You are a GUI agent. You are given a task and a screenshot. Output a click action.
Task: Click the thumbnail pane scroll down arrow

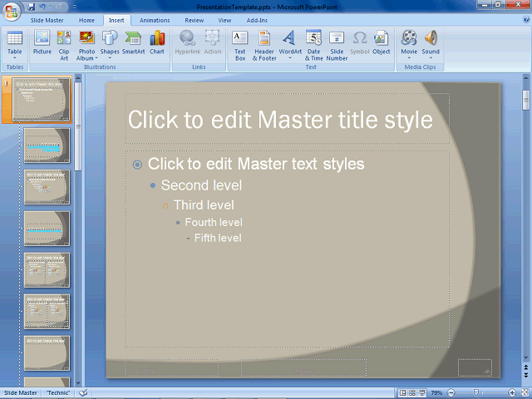(x=78, y=383)
